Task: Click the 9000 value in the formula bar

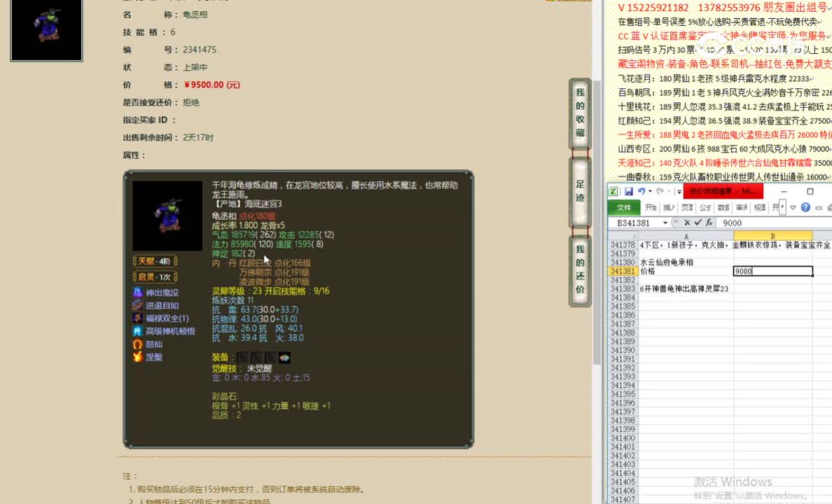Action: click(x=732, y=223)
